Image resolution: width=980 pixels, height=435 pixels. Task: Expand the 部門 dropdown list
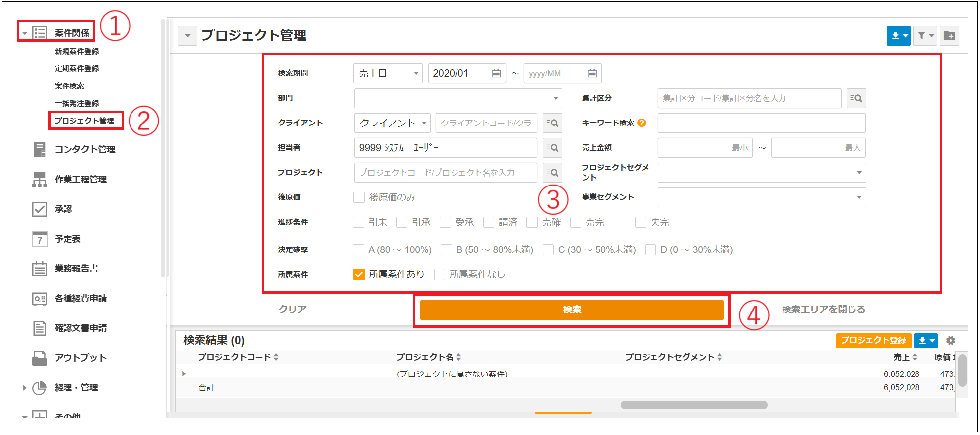[x=457, y=98]
